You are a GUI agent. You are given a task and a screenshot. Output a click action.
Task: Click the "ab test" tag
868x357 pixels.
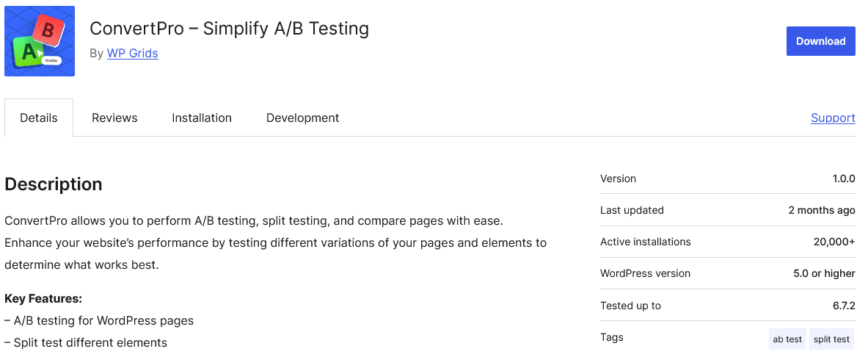(x=787, y=339)
